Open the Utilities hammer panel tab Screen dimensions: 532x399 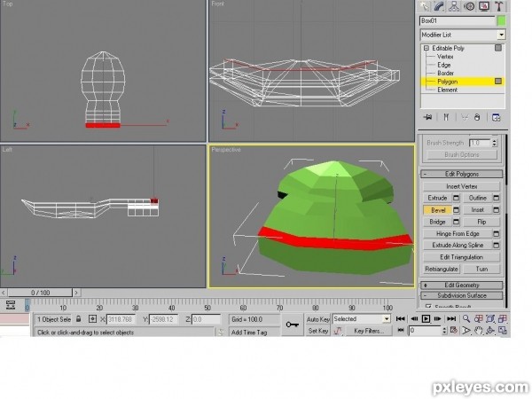point(498,6)
